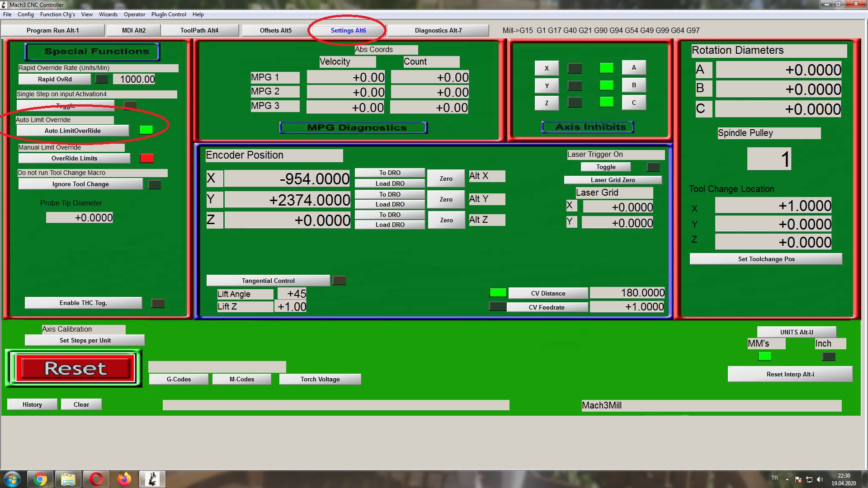Image resolution: width=868 pixels, height=488 pixels.
Task: Click Laser Grid Zero
Action: (x=613, y=180)
